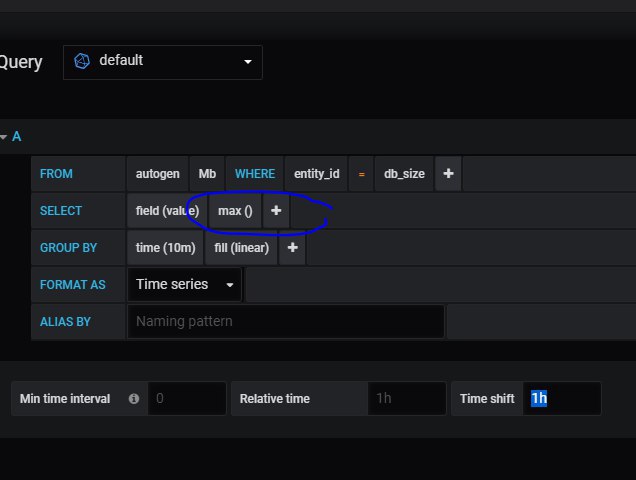Click the Relative time label
Screen dimensions: 636x480
pyautogui.click(x=275, y=398)
